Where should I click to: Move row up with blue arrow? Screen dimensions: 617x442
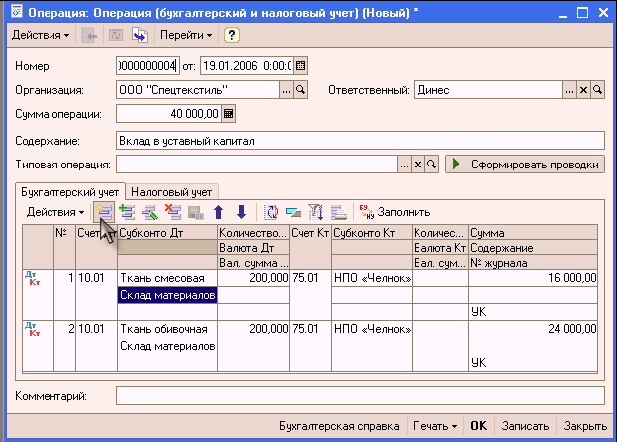point(218,212)
